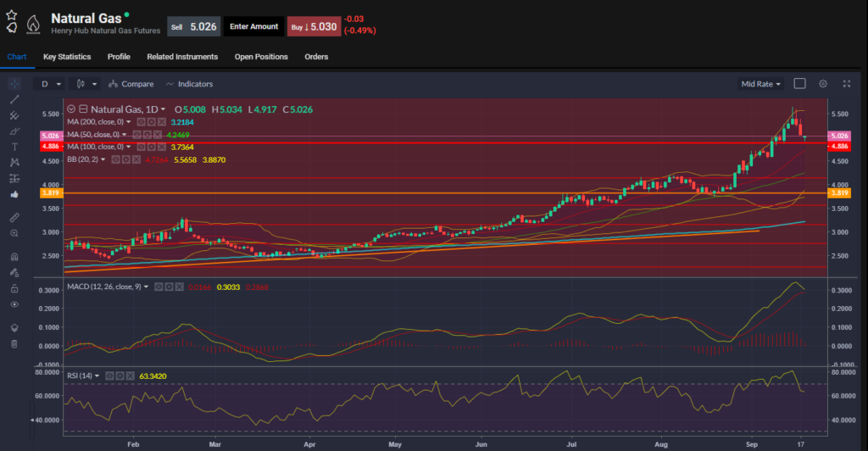Click the Enter Amount field
Screen dimensions: 868x451
click(x=254, y=26)
